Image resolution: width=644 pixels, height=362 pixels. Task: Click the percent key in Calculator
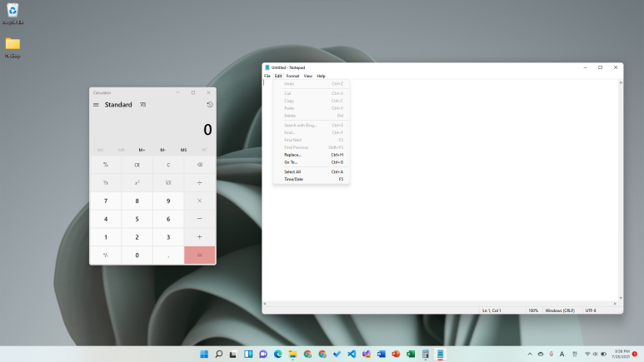pyautogui.click(x=106, y=165)
